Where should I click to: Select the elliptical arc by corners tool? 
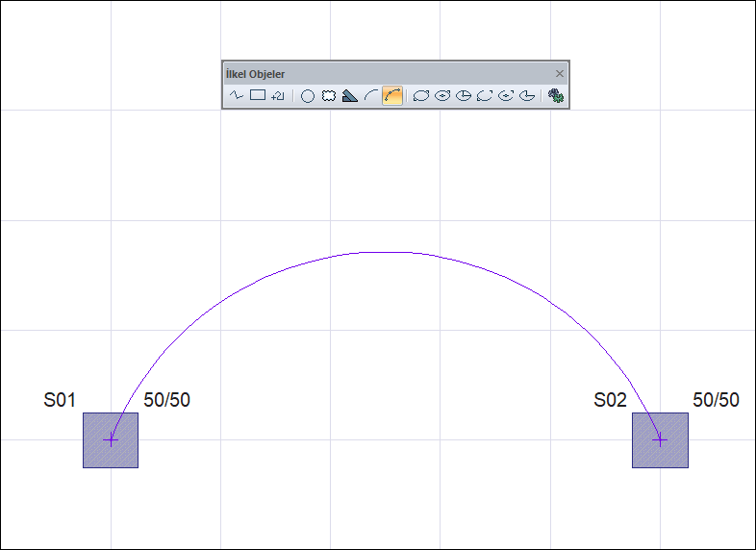(x=485, y=95)
